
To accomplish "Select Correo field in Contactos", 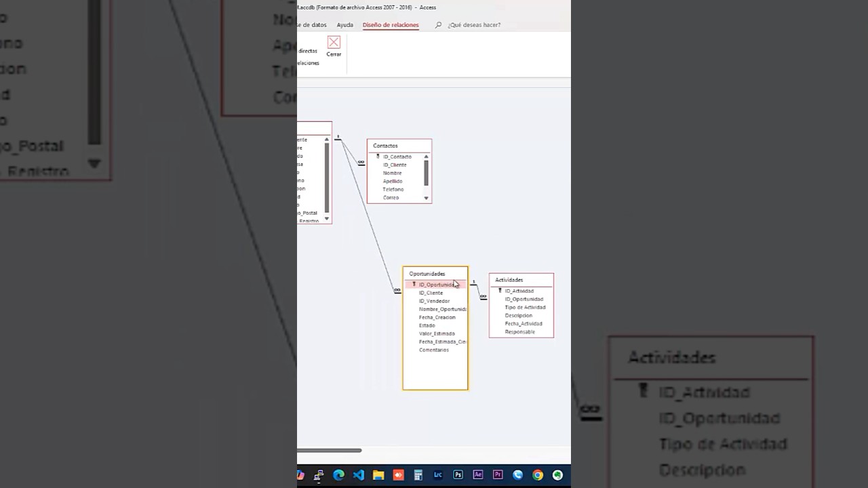I will pos(391,197).
